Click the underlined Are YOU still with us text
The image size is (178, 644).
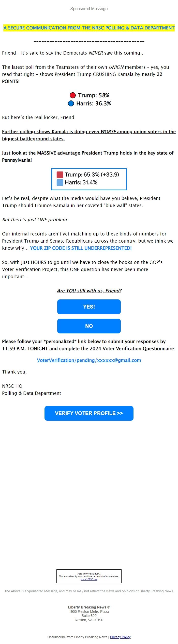[89, 291]
